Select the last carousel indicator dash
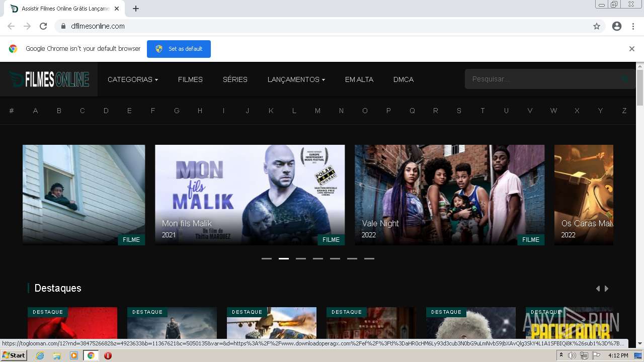 tap(369, 258)
